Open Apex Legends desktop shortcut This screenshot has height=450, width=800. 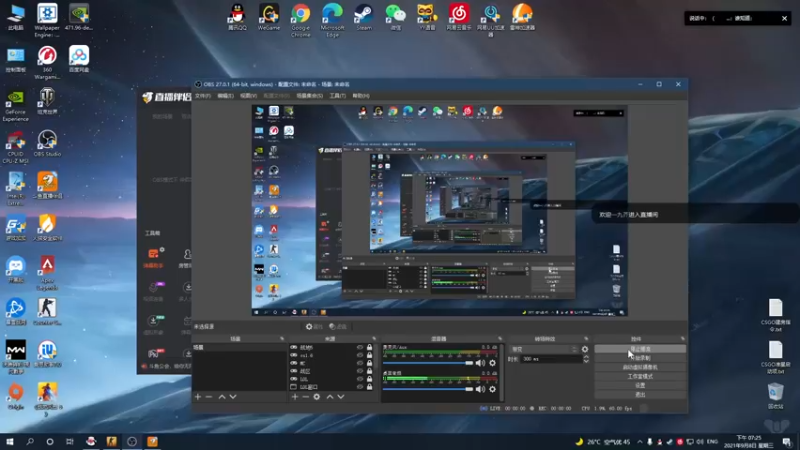47,273
